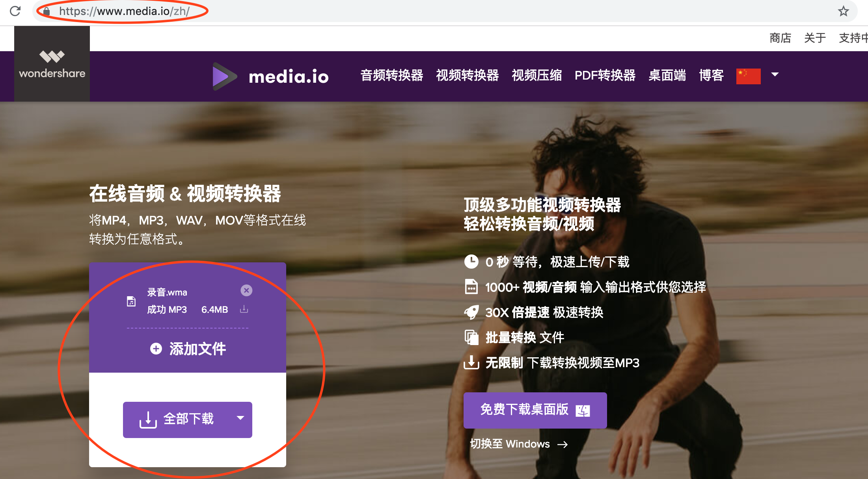868x479 pixels.
Task: Click the 关于 link
Action: pyautogui.click(x=815, y=38)
